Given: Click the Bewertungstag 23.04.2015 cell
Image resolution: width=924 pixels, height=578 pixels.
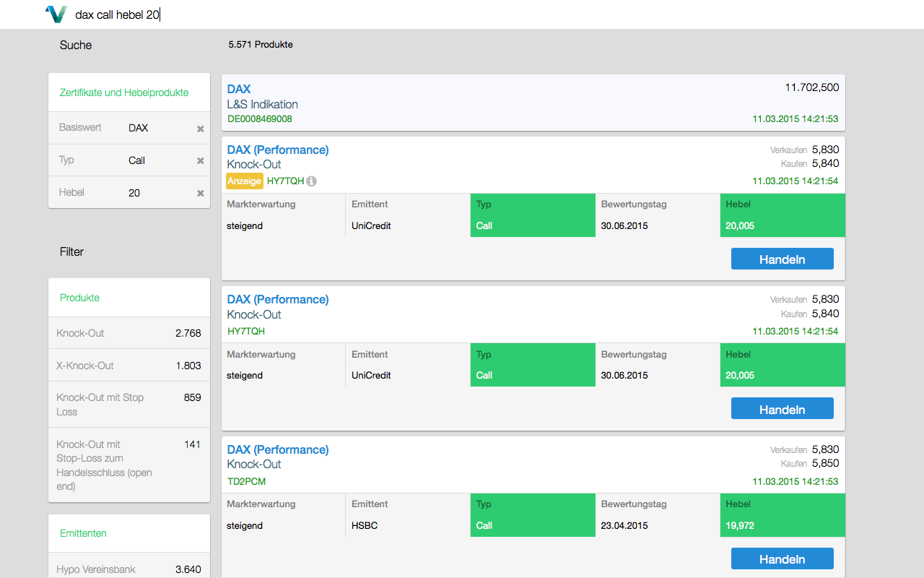Looking at the screenshot, I should pyautogui.click(x=658, y=515).
